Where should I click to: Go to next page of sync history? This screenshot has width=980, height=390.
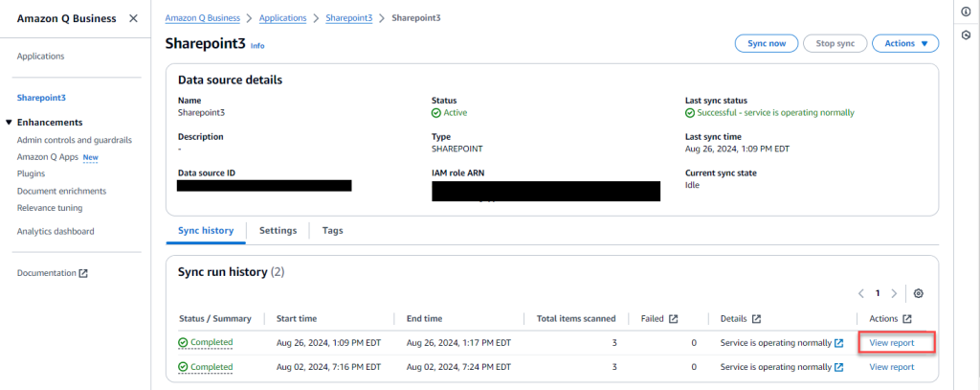[894, 293]
